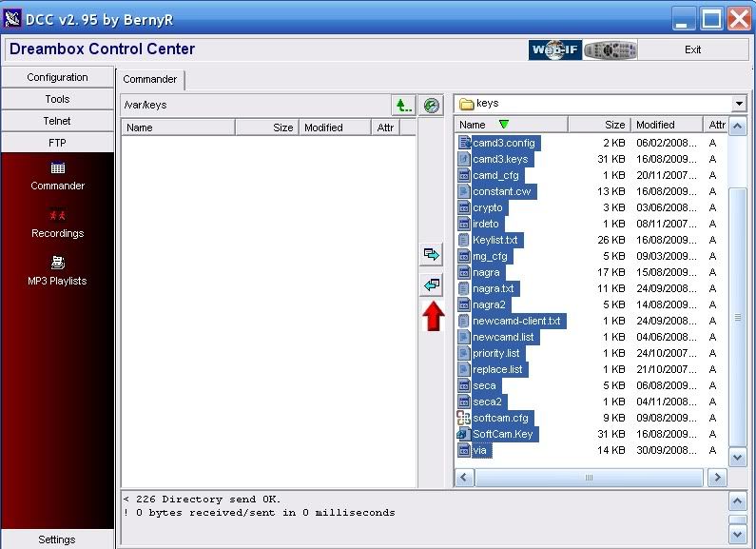This screenshot has width=756, height=549.
Task: Open the remote control icon
Action: pyautogui.click(x=610, y=49)
